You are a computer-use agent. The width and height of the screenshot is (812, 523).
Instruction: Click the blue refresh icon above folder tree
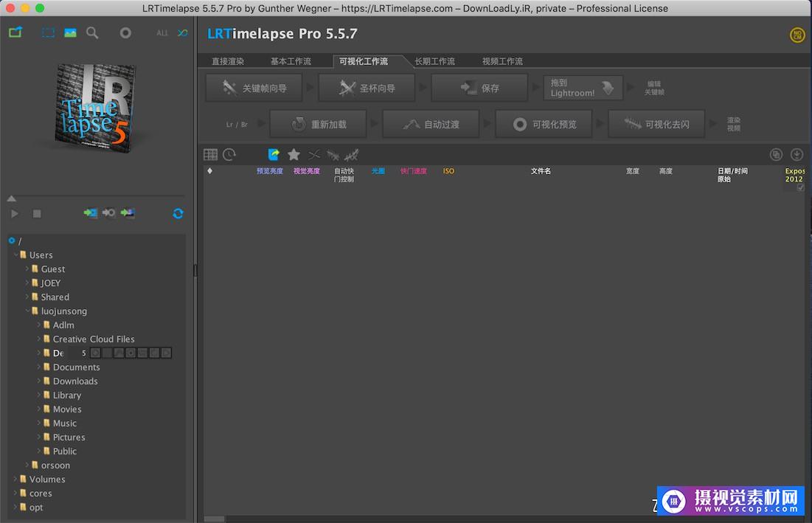(178, 213)
